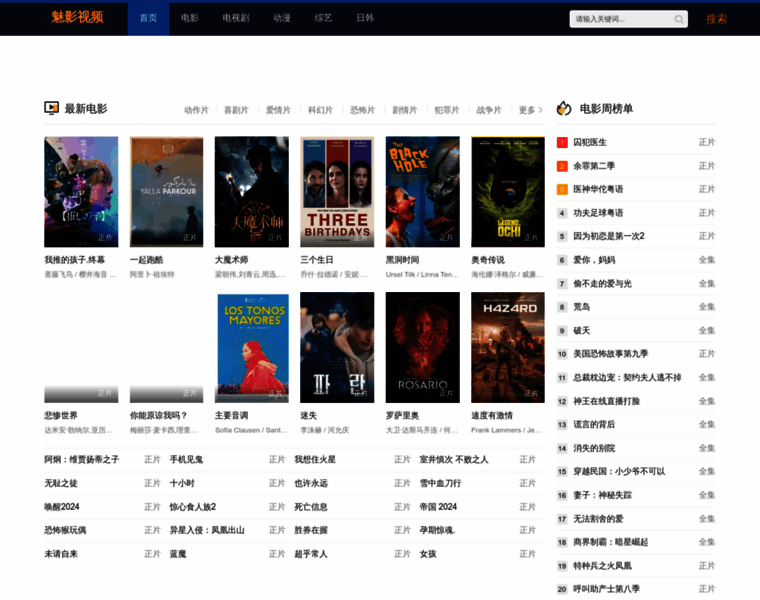The image size is (760, 600).
Task: Filter by 犯罪片 genre
Action: [x=447, y=110]
